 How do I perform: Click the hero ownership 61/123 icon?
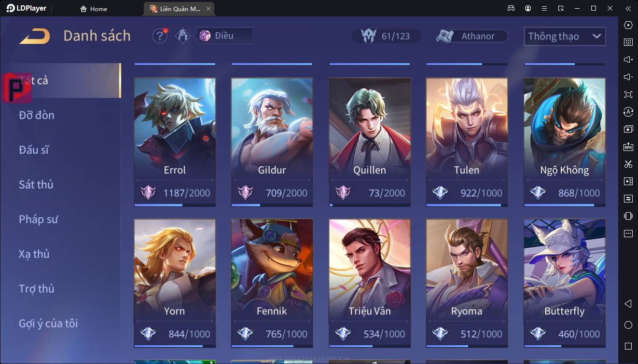[386, 36]
